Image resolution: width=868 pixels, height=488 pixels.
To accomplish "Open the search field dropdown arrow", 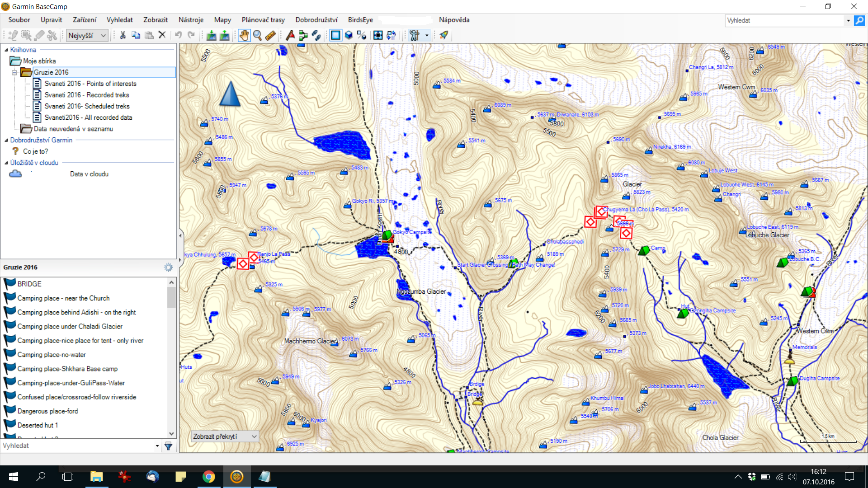I will (x=848, y=20).
